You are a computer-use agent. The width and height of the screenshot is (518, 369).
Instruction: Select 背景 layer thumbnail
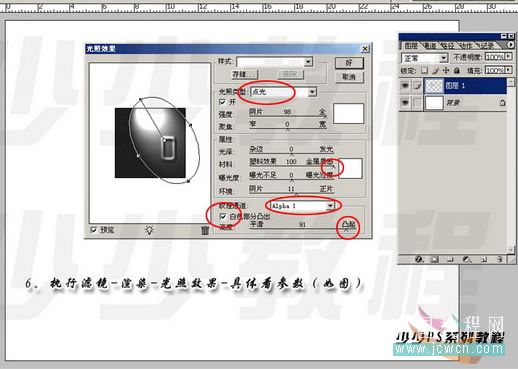[x=434, y=103]
